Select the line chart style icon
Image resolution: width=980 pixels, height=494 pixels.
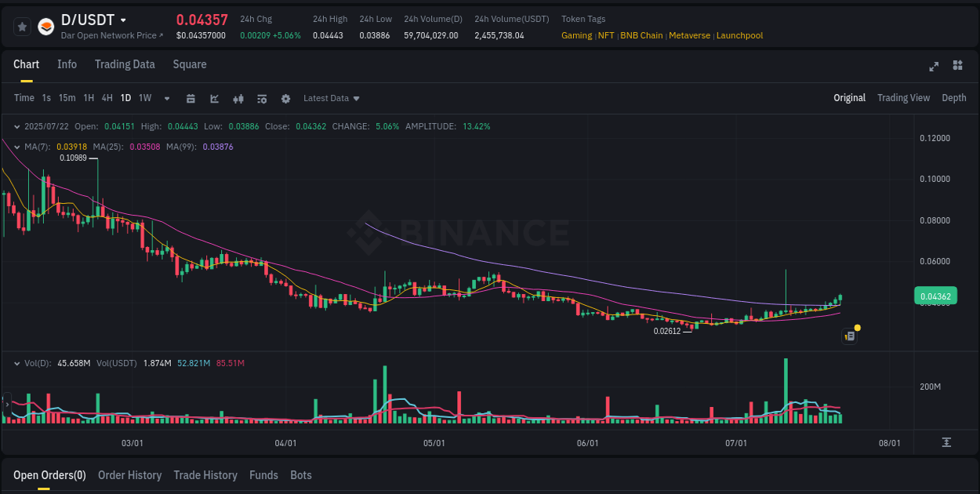point(213,98)
